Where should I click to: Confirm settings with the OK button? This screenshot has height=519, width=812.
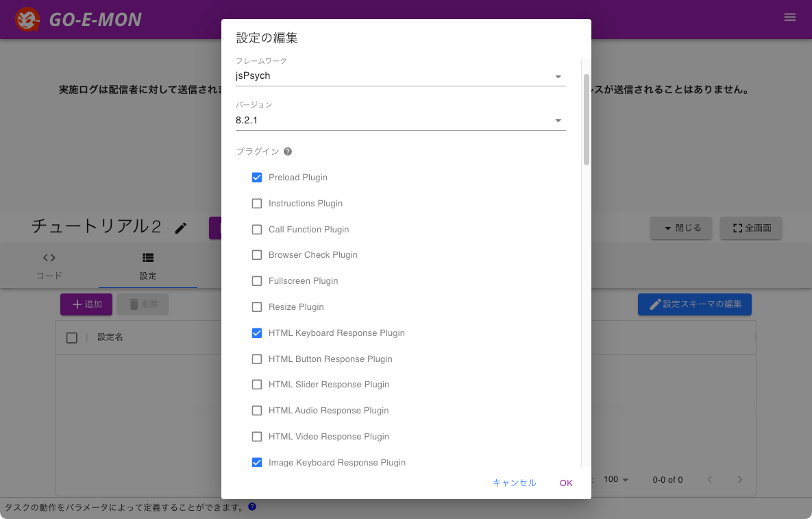(566, 483)
